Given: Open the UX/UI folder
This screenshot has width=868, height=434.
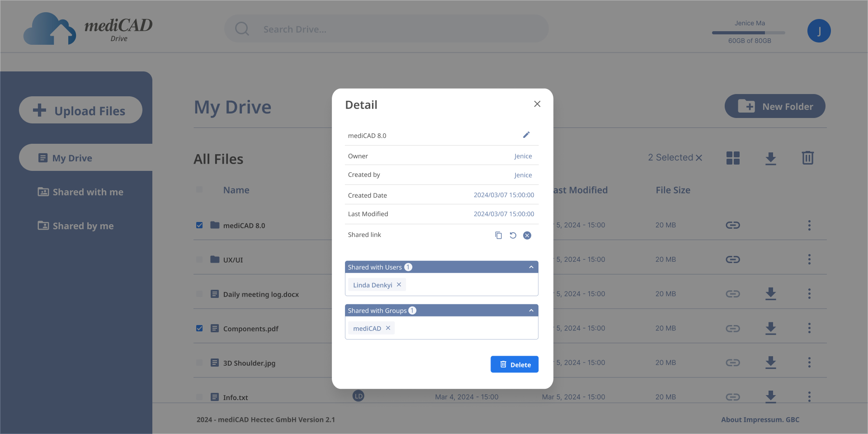Looking at the screenshot, I should click(x=233, y=259).
